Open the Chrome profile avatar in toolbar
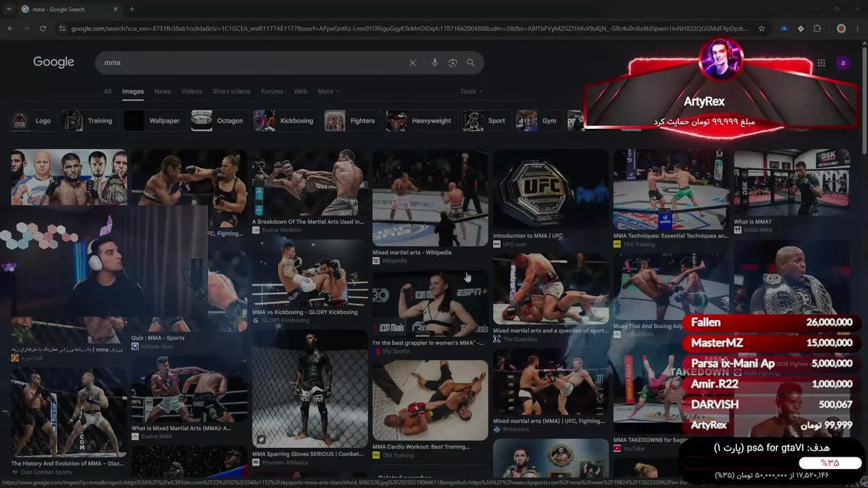 pyautogui.click(x=841, y=28)
